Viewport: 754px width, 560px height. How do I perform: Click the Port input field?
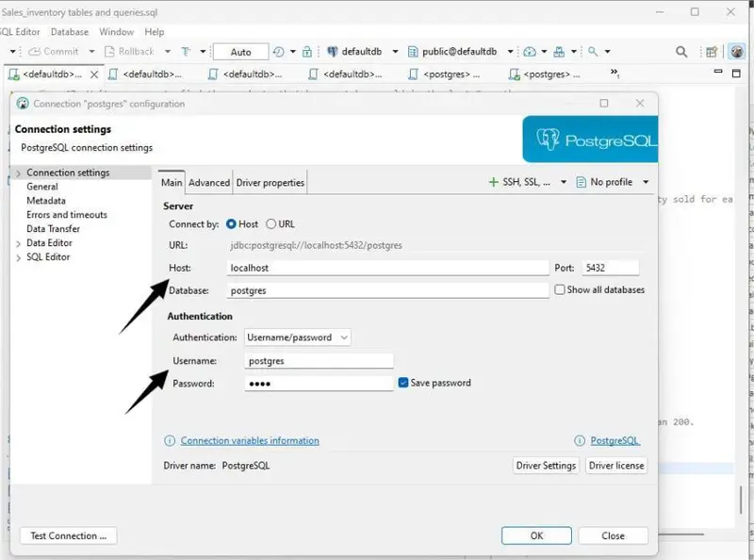tap(611, 268)
